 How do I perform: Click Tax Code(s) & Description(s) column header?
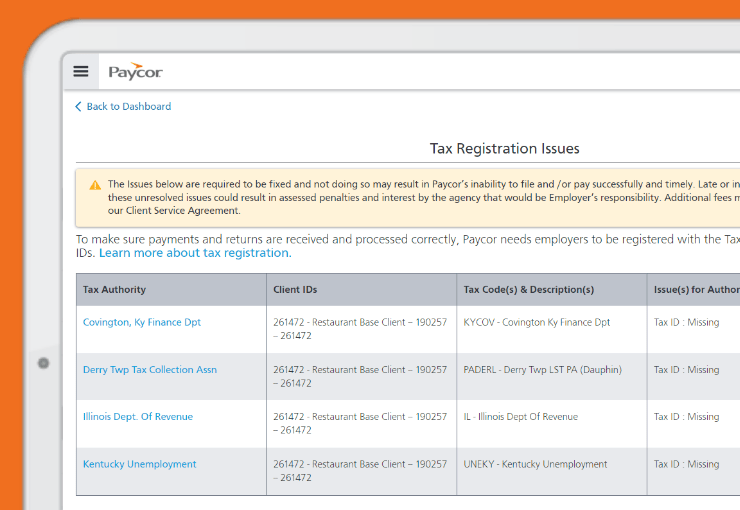tap(552, 290)
